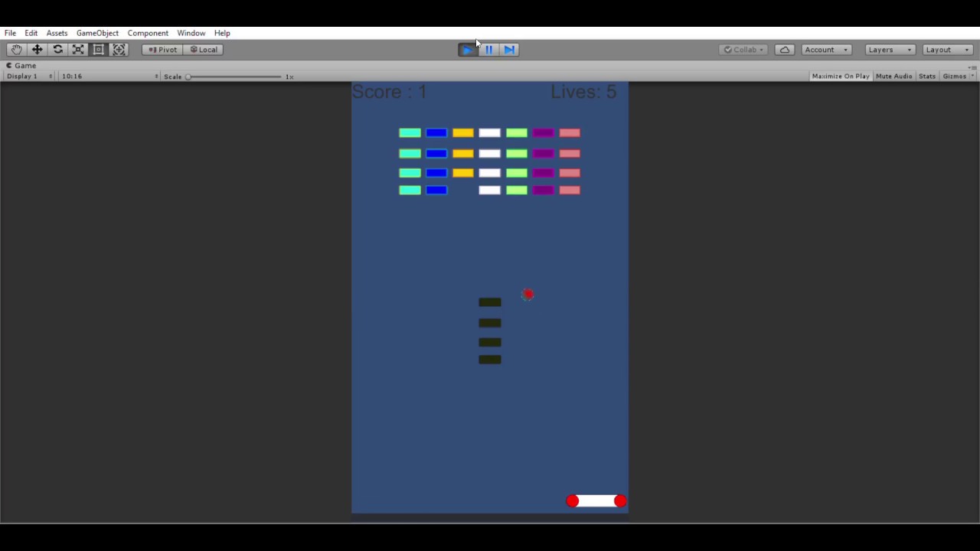Open Display 1 dropdown
This screenshot has height=551, width=980.
[x=30, y=77]
